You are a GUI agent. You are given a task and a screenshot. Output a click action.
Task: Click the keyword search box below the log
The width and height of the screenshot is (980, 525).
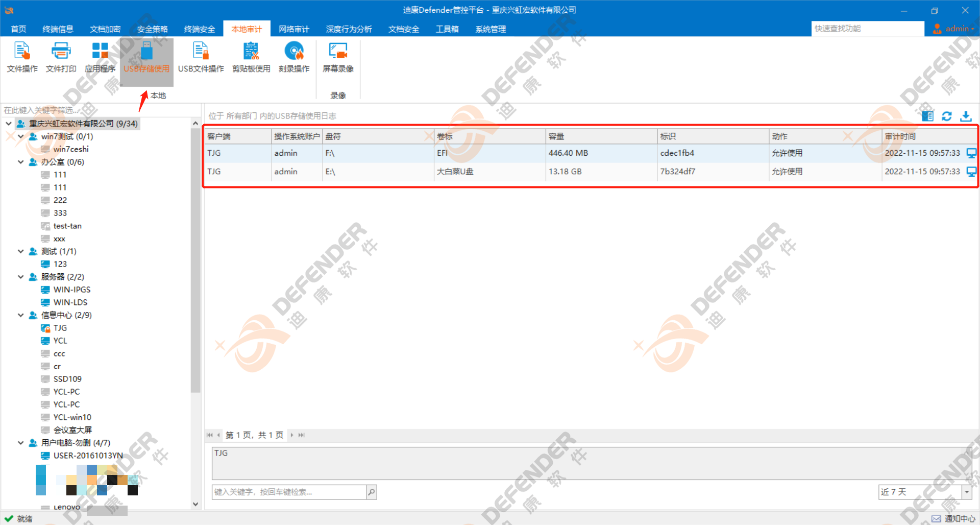point(289,492)
